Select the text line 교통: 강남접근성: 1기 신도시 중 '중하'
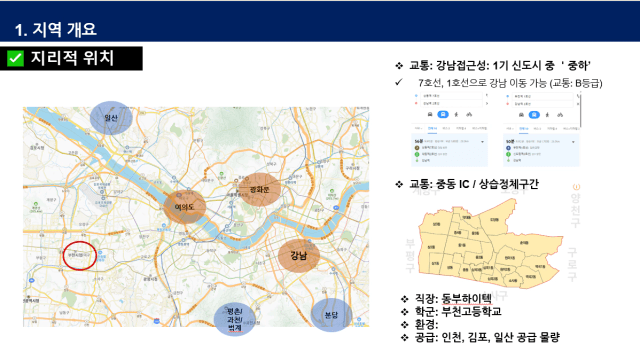The height and width of the screenshot is (360, 640). point(500,65)
